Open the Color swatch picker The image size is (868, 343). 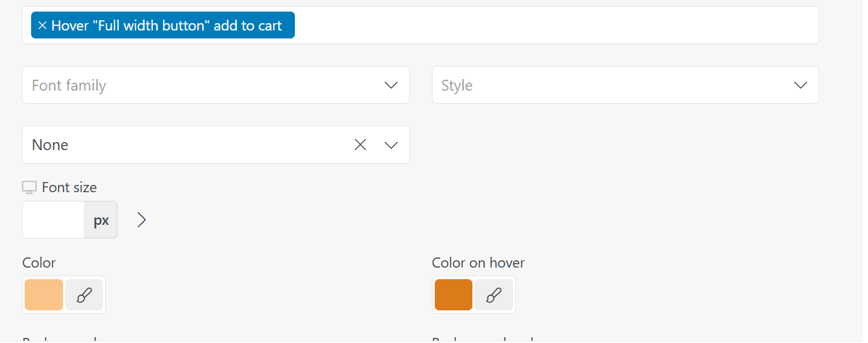click(x=43, y=295)
